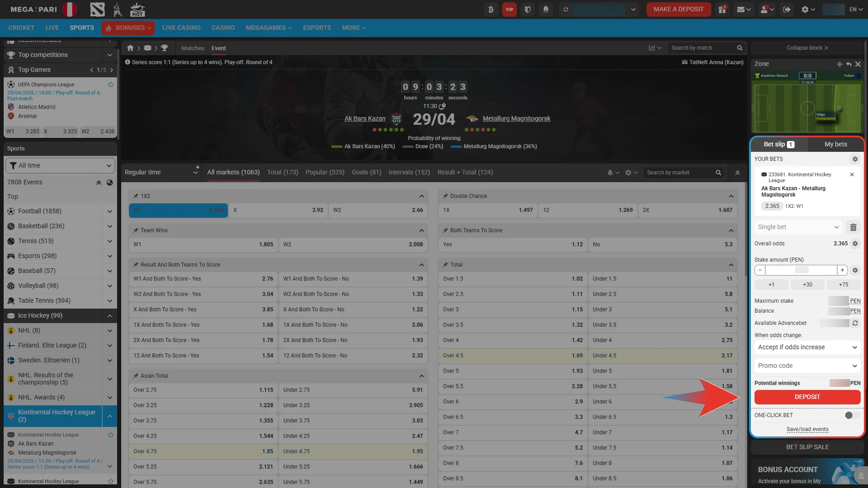This screenshot has height=488, width=868.
Task: Pin the Double Chance market
Action: [x=445, y=196]
